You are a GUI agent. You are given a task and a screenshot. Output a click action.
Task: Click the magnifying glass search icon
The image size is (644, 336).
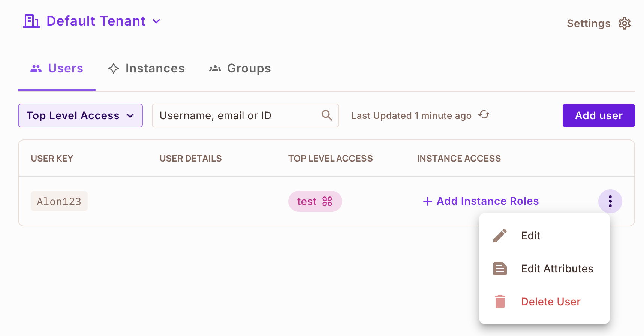pos(327,115)
